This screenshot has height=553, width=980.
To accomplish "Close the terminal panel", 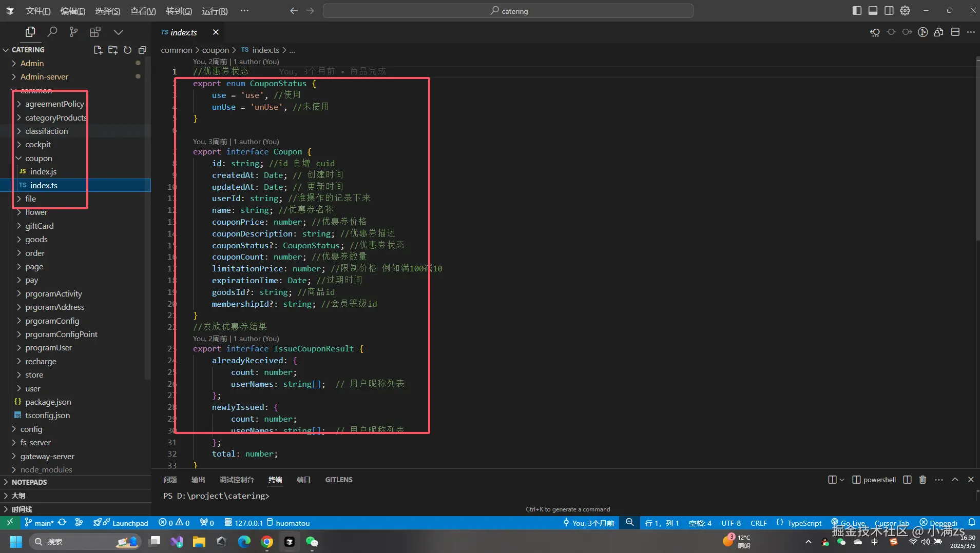I will [971, 480].
